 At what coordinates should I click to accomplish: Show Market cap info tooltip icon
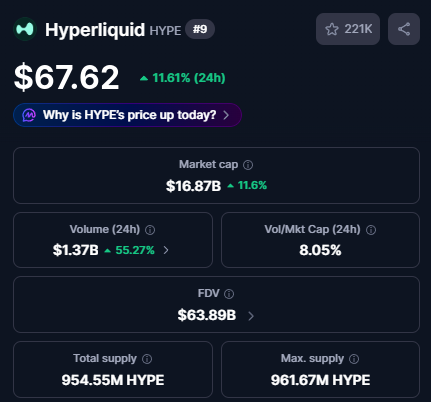[248, 165]
